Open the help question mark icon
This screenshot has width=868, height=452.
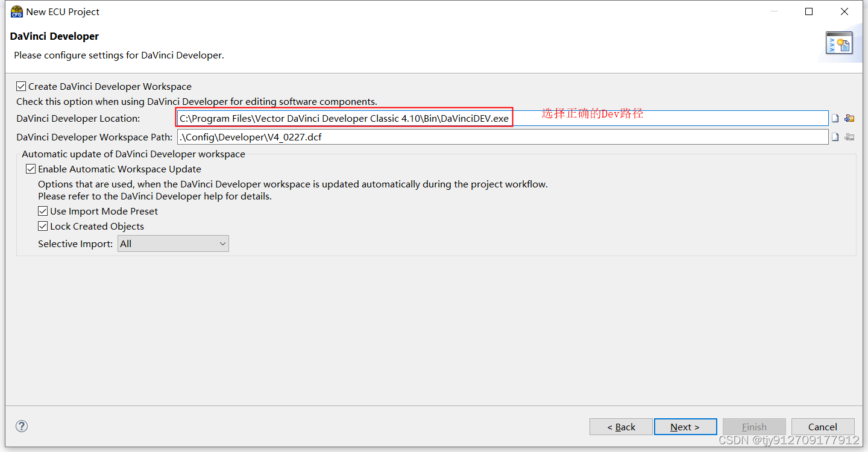pyautogui.click(x=22, y=426)
